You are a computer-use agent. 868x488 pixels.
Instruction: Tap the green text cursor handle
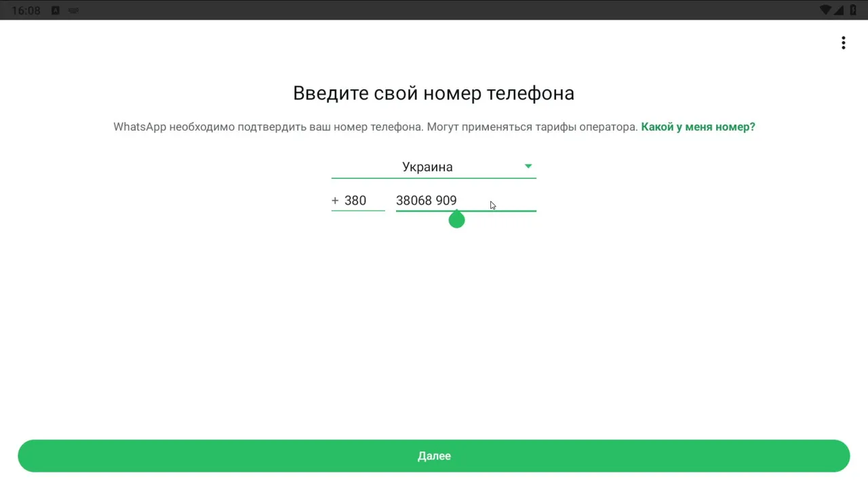[x=456, y=219]
